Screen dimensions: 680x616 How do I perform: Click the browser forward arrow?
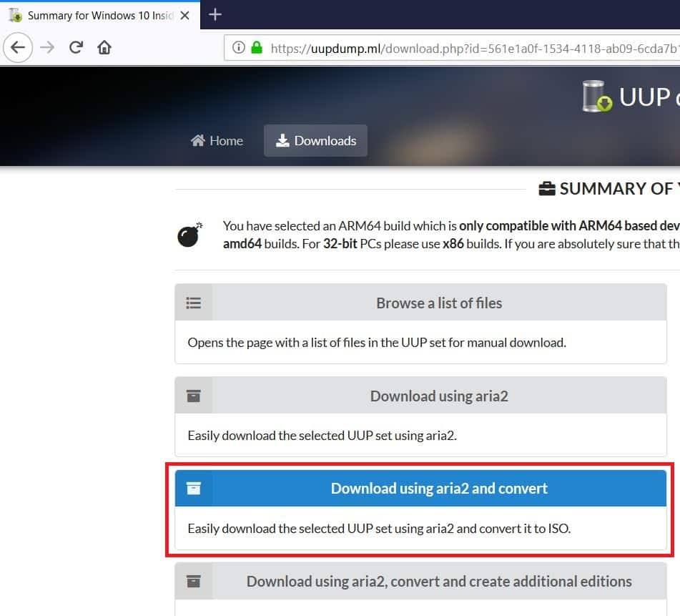(47, 47)
